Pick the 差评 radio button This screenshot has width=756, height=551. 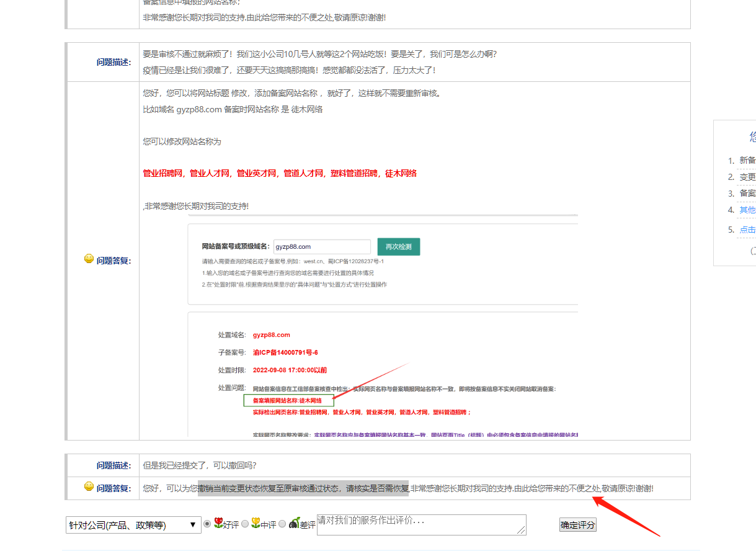pyautogui.click(x=282, y=524)
